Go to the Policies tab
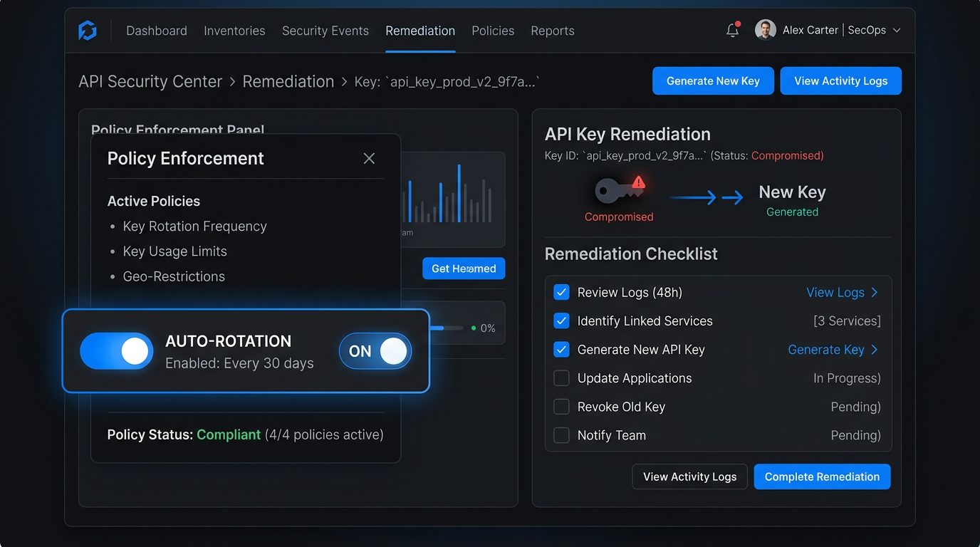The width and height of the screenshot is (980, 547). (493, 31)
